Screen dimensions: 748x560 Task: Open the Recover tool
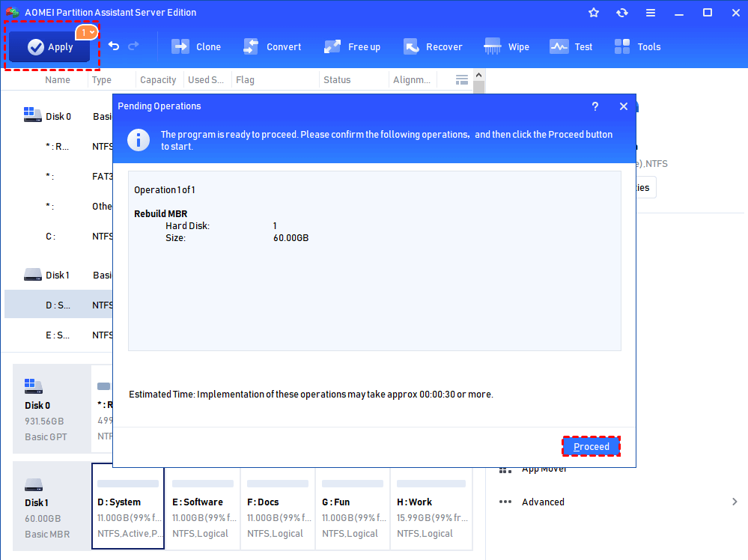pos(433,46)
